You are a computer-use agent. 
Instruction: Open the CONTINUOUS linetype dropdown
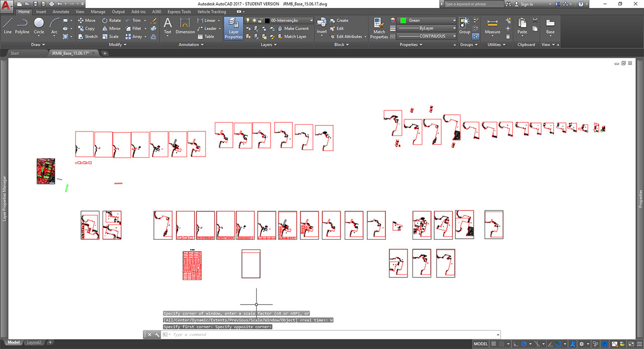pos(427,36)
